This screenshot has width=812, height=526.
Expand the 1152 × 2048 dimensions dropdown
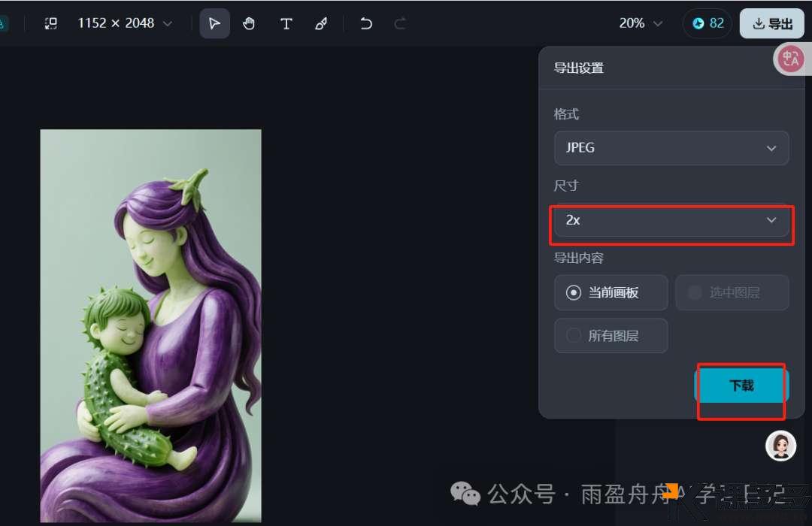pos(124,23)
